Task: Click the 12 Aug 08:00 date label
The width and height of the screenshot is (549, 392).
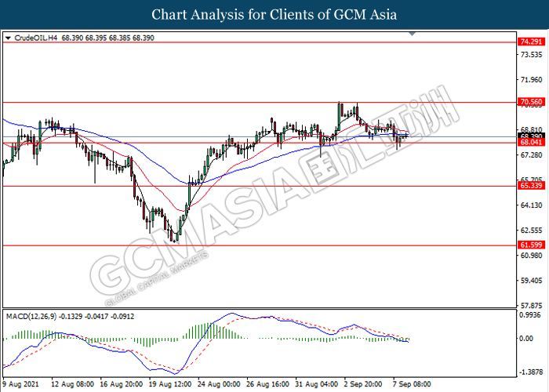Action: [72, 384]
